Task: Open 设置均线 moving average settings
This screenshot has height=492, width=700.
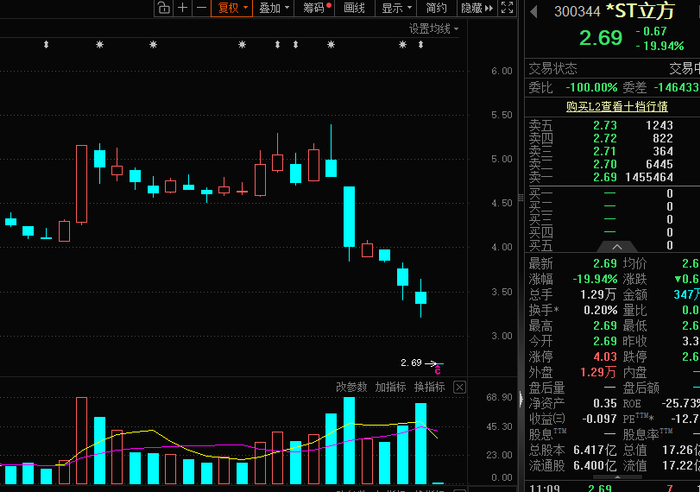Action: click(433, 29)
